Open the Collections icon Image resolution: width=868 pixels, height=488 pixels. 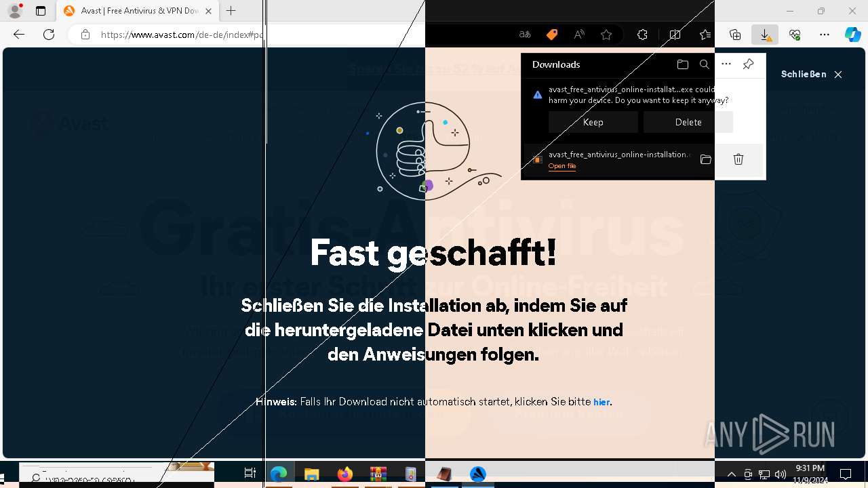(x=735, y=35)
